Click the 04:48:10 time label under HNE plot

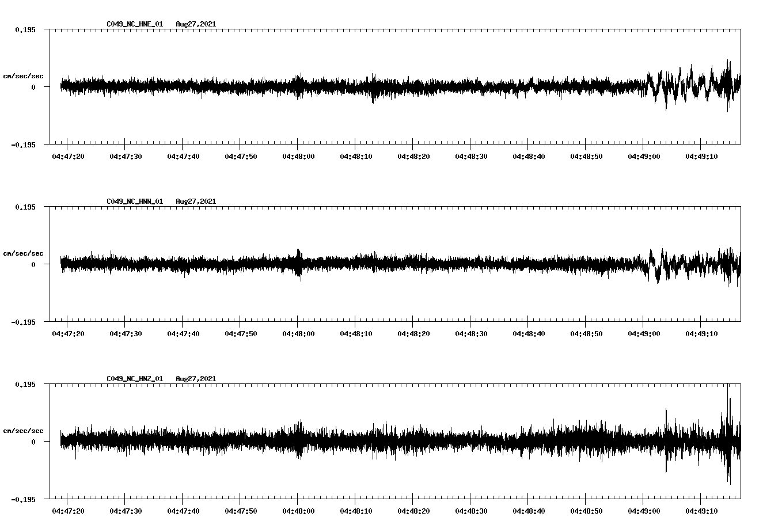point(356,156)
